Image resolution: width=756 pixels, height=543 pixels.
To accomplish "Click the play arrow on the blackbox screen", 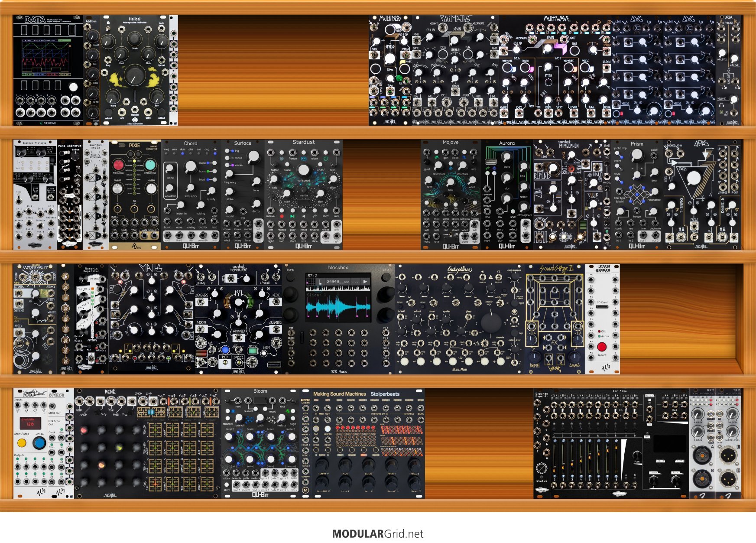I will (365, 281).
